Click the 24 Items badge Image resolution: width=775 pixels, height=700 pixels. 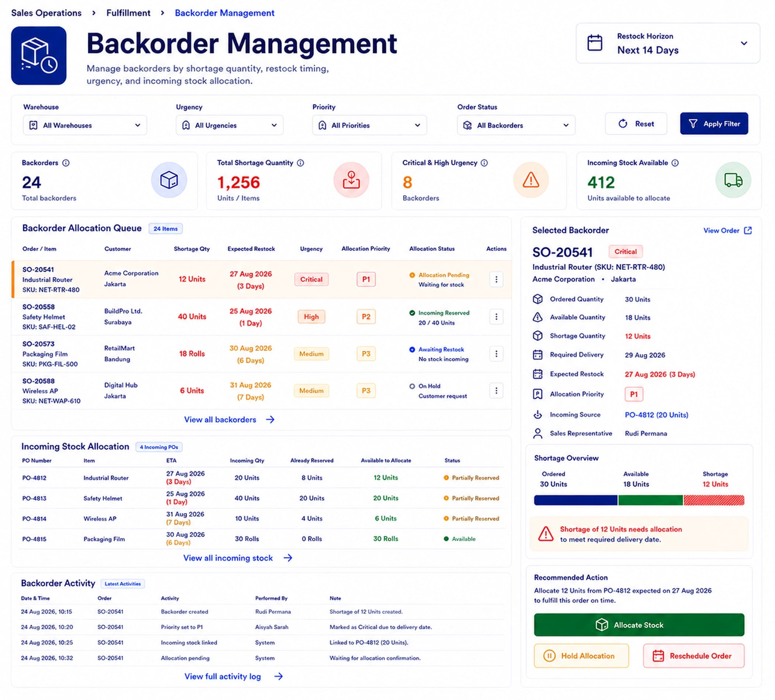pos(166,229)
